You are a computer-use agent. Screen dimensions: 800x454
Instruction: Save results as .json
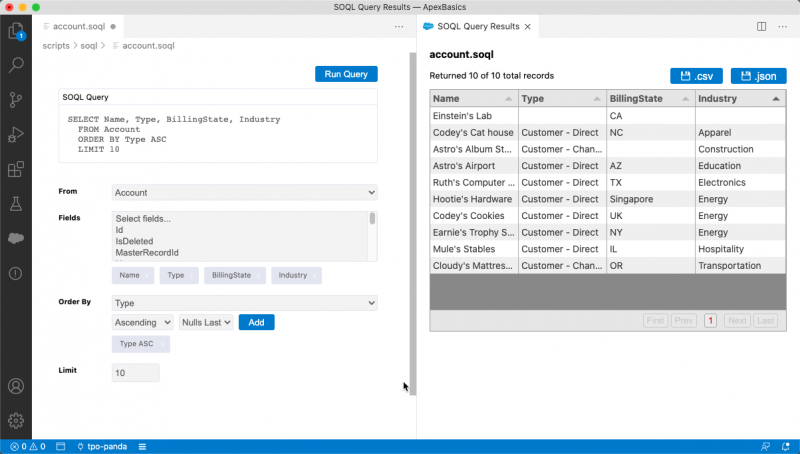point(759,76)
